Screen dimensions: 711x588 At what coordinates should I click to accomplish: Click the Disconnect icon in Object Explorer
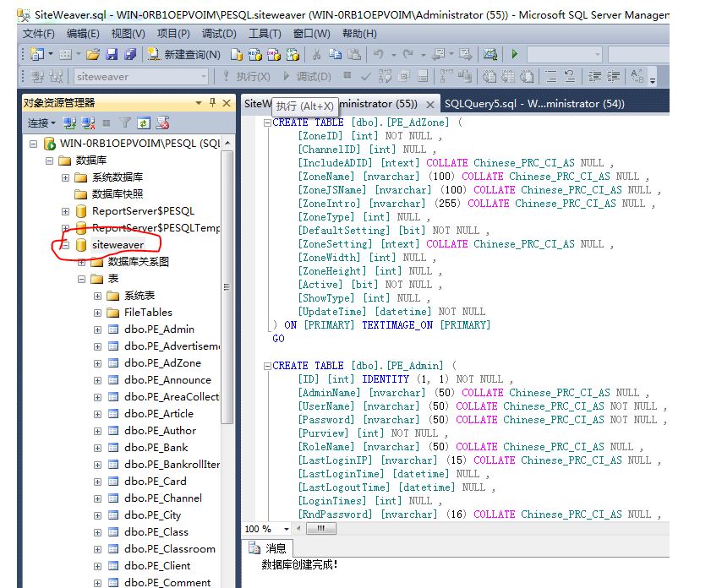(88, 123)
